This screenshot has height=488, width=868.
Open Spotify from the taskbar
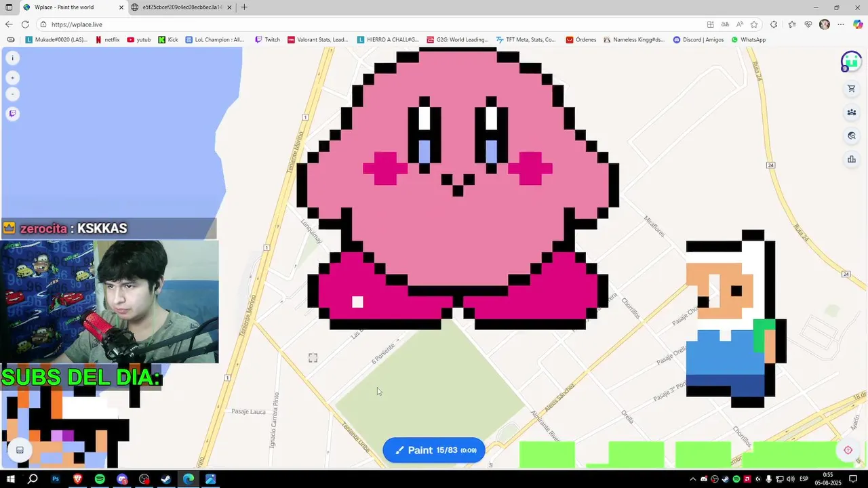coord(100,479)
